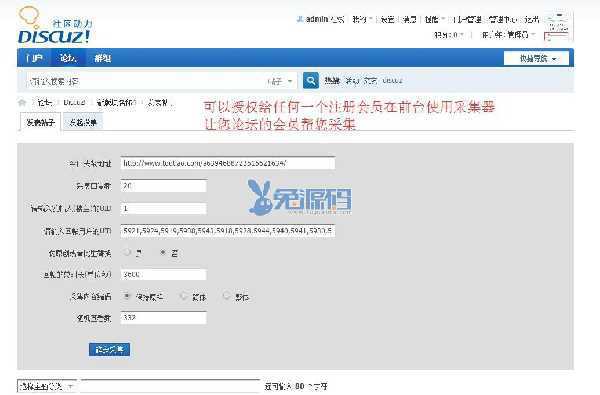The height and width of the screenshot is (395, 600).
Task: Click the input field containing 3600
Action: [163, 274]
